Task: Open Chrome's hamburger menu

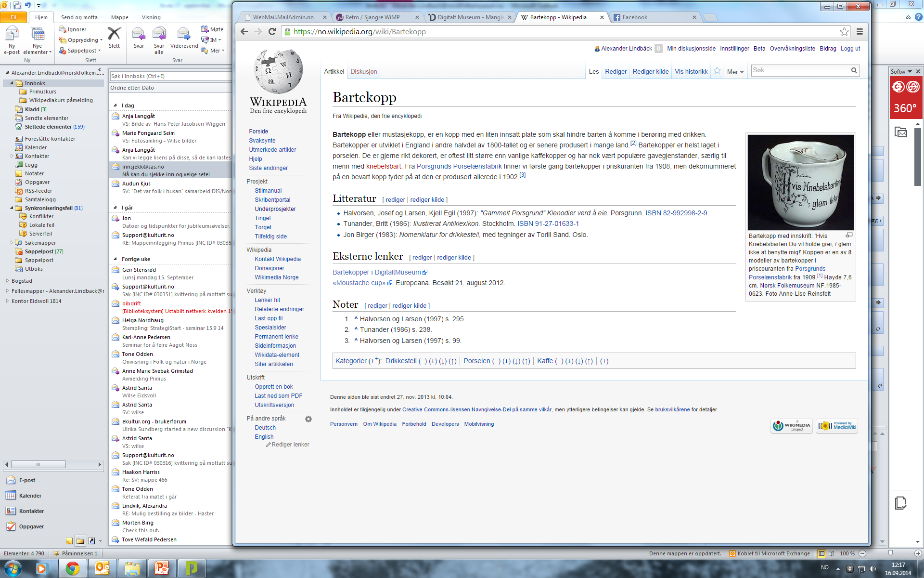Action: (860, 31)
